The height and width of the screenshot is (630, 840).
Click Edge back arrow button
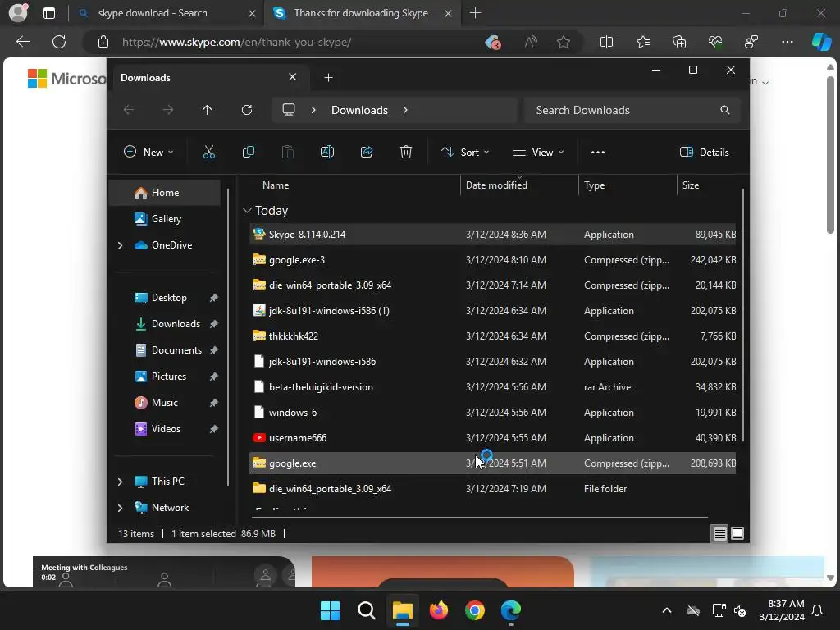[22, 42]
